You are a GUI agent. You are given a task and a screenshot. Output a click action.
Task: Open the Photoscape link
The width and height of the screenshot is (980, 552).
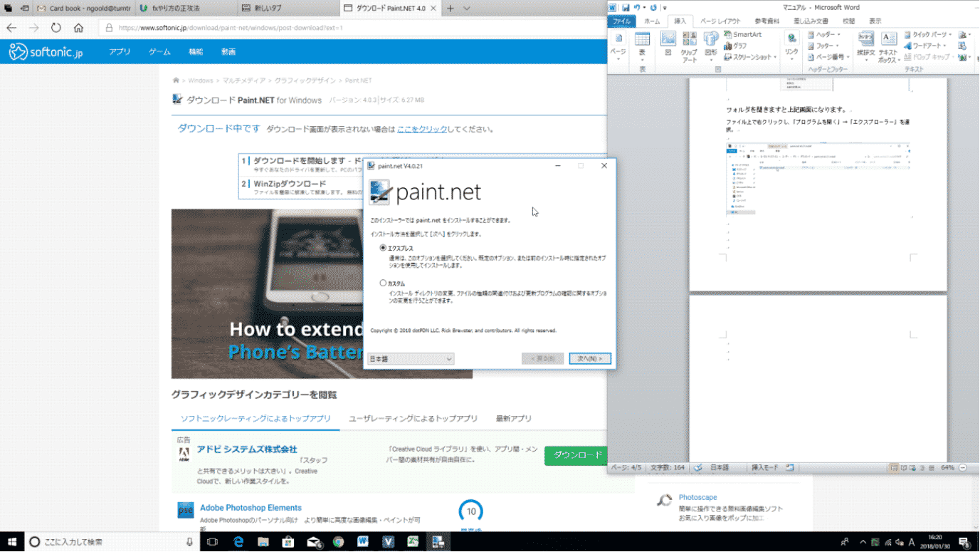[697, 497]
